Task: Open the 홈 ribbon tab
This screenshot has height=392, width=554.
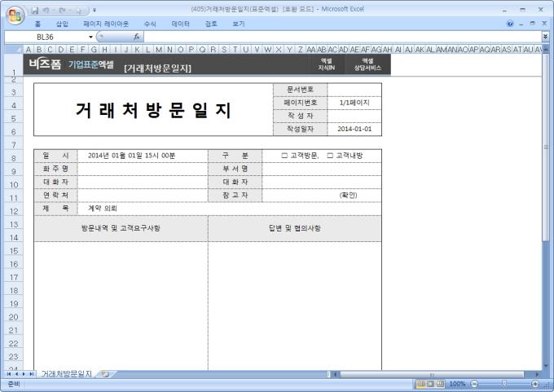Action: tap(37, 24)
